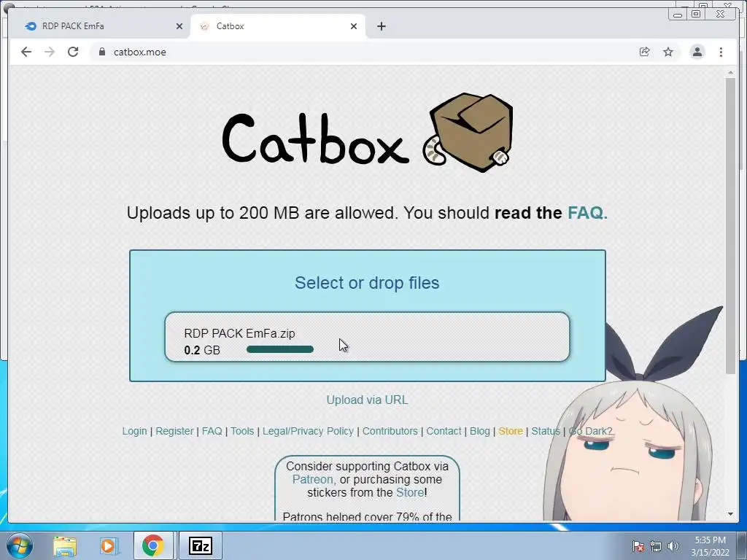747x560 pixels.
Task: Open the FAQ link in headline
Action: tap(587, 213)
